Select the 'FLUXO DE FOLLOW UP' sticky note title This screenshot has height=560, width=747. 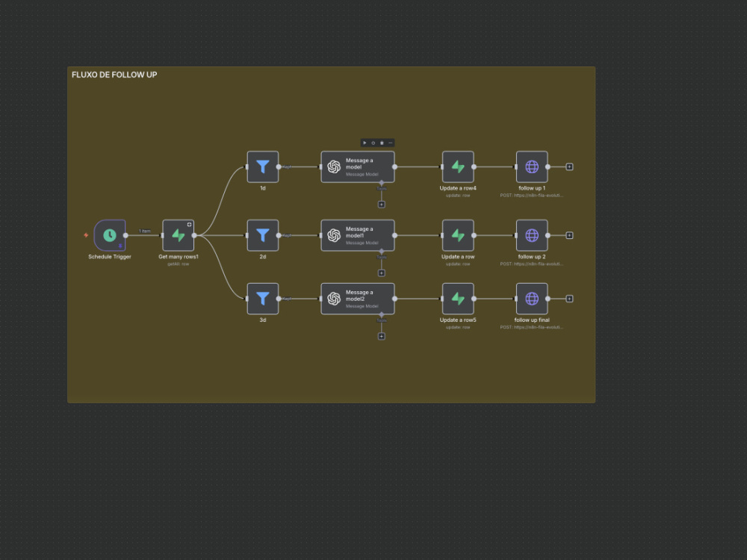click(x=114, y=75)
